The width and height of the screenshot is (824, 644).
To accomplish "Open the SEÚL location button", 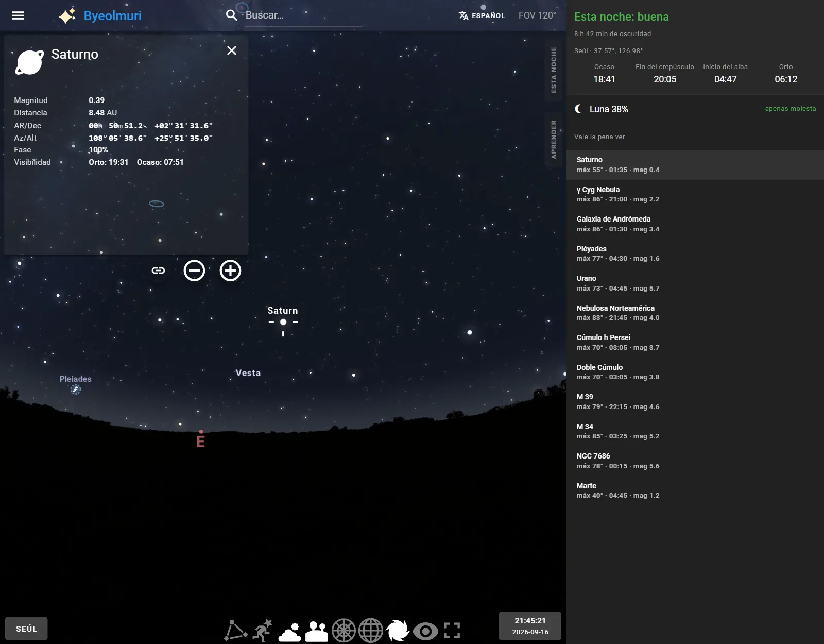I will click(26, 629).
